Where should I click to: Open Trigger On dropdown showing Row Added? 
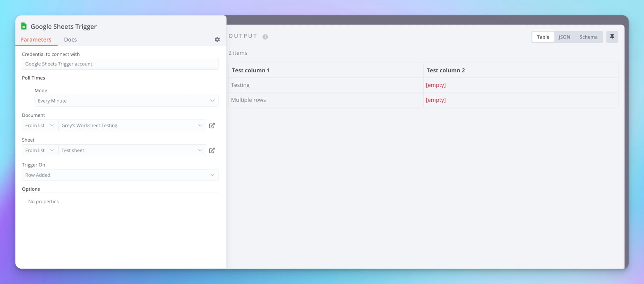tap(120, 175)
